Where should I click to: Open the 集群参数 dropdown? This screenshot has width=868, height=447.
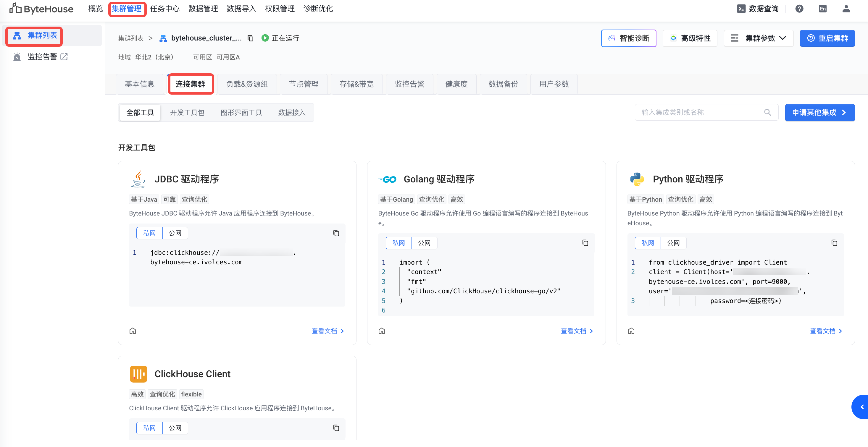(759, 38)
